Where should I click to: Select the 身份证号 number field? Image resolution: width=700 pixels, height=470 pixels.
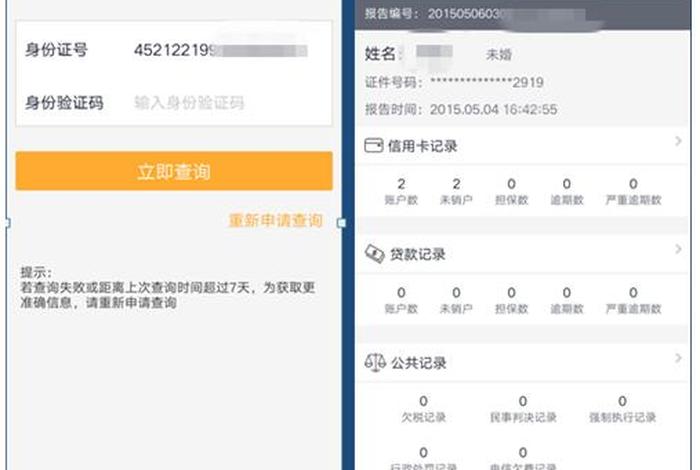(x=221, y=50)
